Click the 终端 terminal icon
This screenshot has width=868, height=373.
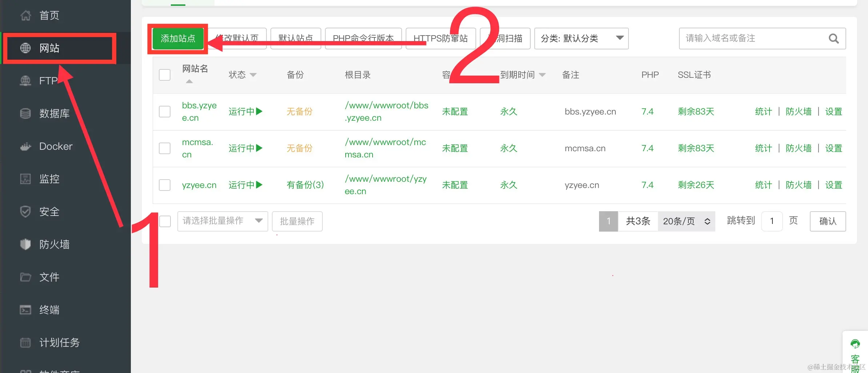click(25, 310)
